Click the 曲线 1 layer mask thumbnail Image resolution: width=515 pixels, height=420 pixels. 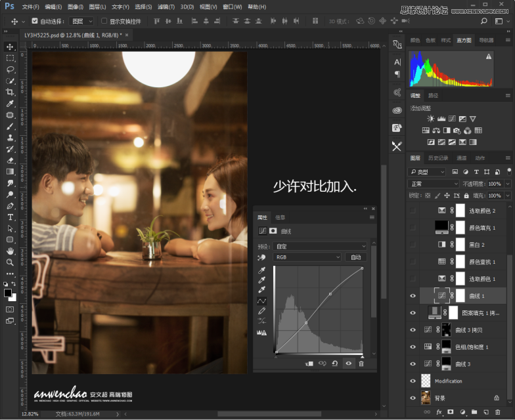point(460,296)
